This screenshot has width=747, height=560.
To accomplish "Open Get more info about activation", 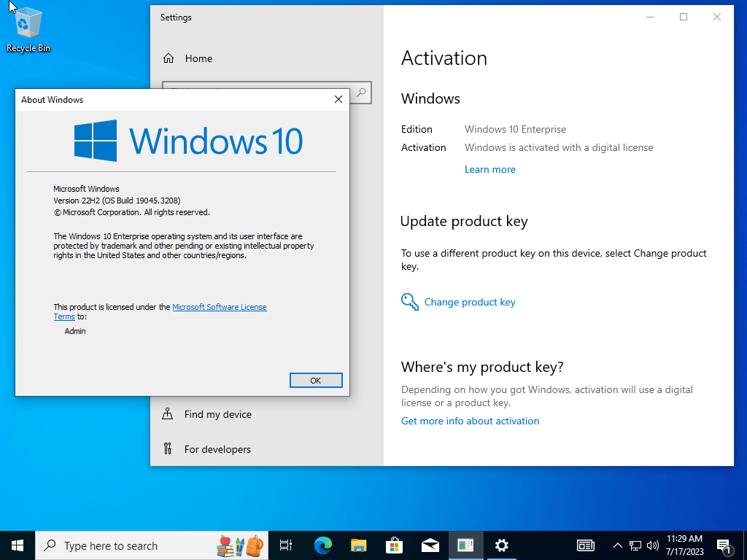I will tap(471, 421).
